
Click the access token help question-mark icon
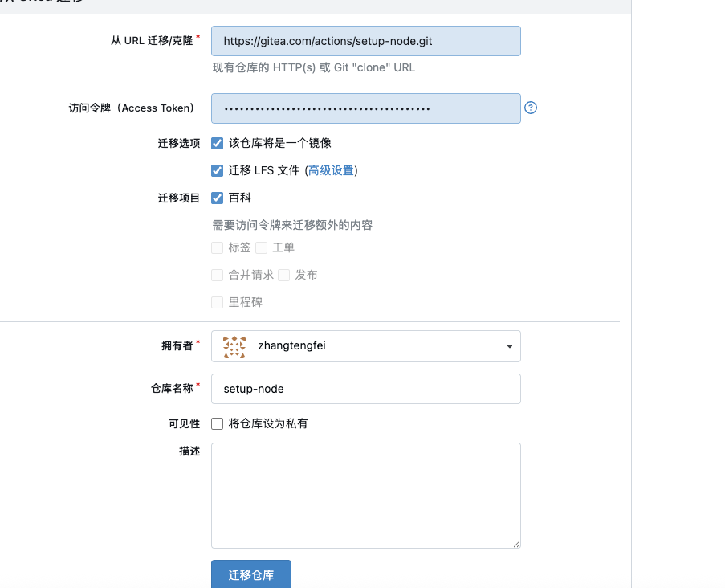coord(530,107)
